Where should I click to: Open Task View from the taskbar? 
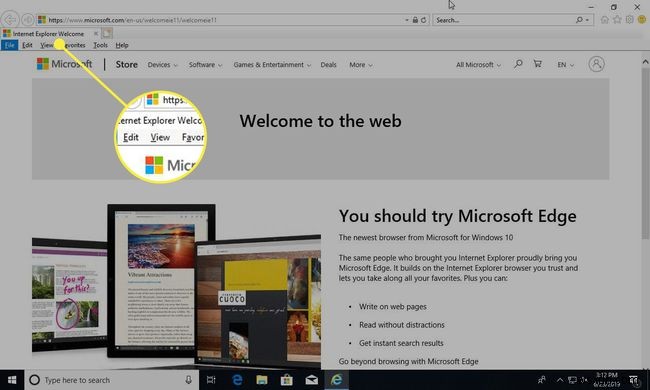(211, 380)
